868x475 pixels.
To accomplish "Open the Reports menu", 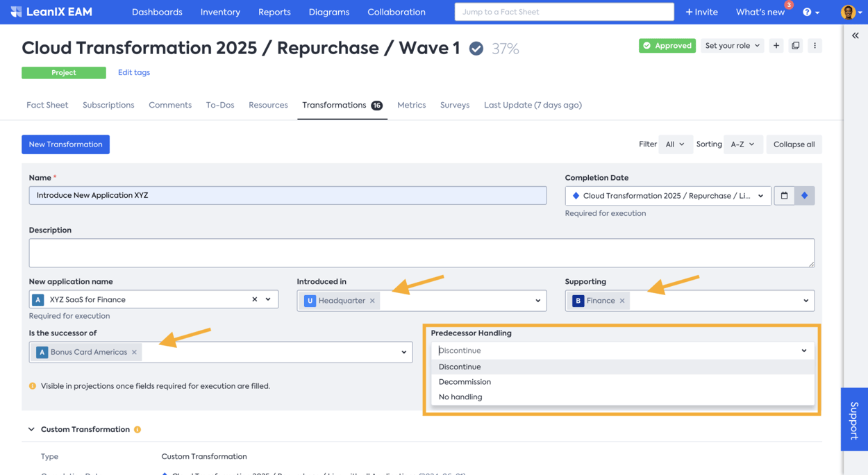I will [274, 12].
